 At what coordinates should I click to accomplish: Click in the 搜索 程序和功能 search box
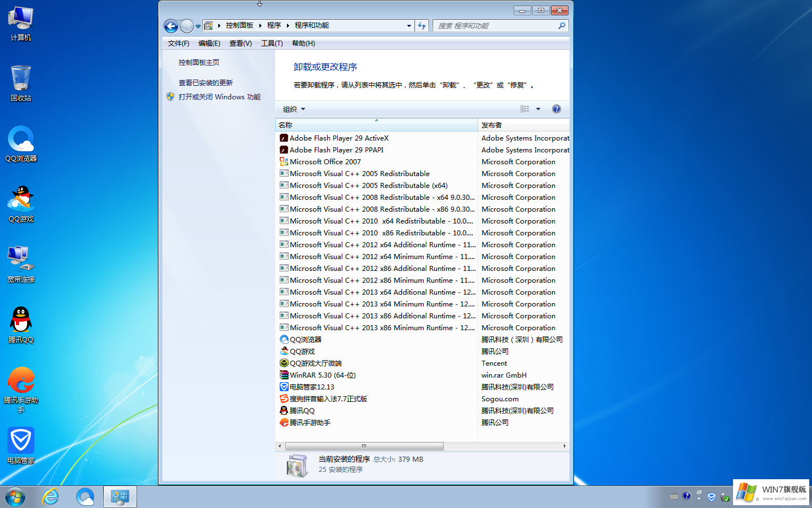point(495,25)
